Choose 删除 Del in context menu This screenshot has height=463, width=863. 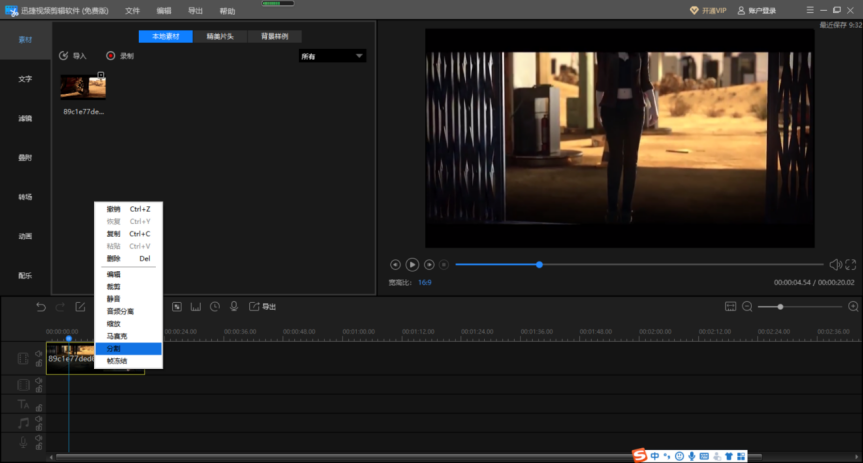click(128, 259)
